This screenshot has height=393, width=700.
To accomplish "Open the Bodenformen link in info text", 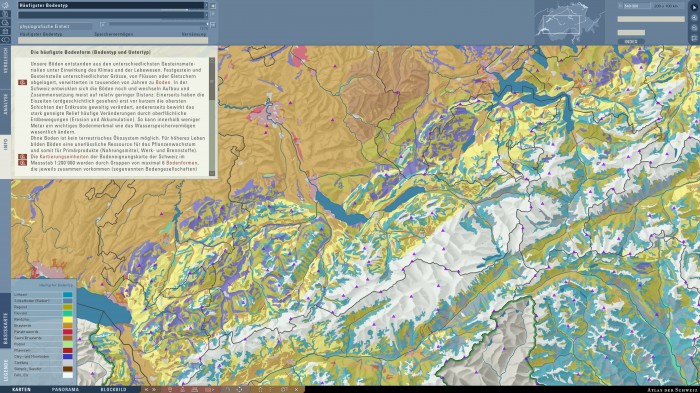I will (181, 163).
